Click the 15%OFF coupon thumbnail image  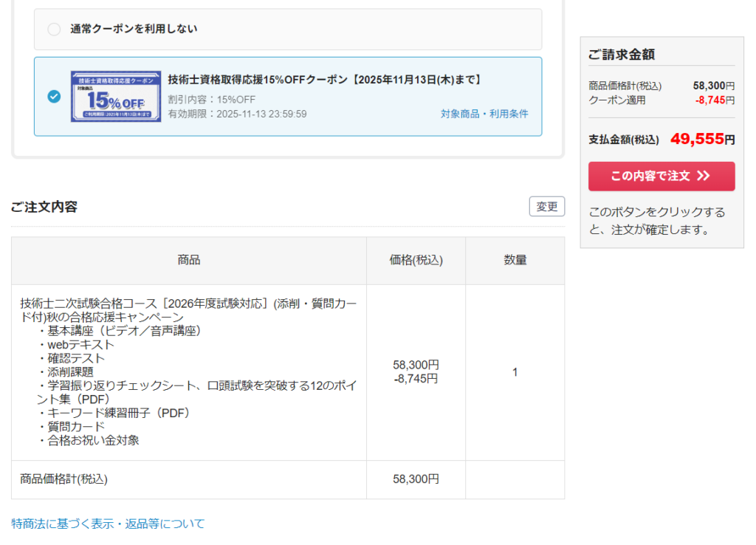point(115,97)
